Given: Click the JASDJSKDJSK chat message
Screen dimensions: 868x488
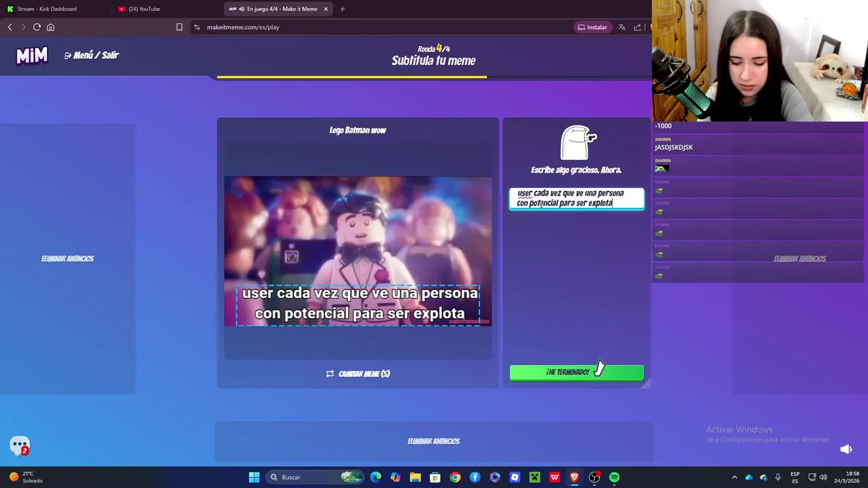Looking at the screenshot, I should [673, 147].
